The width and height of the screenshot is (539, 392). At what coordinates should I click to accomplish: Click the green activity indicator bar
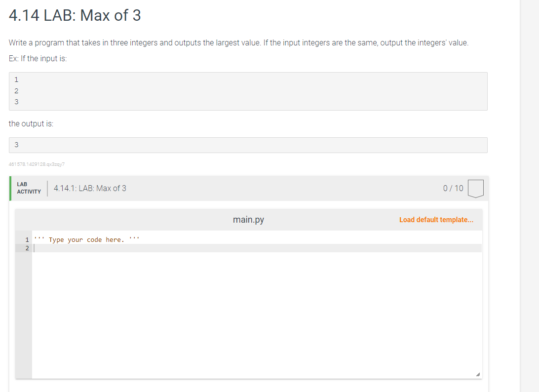point(10,188)
